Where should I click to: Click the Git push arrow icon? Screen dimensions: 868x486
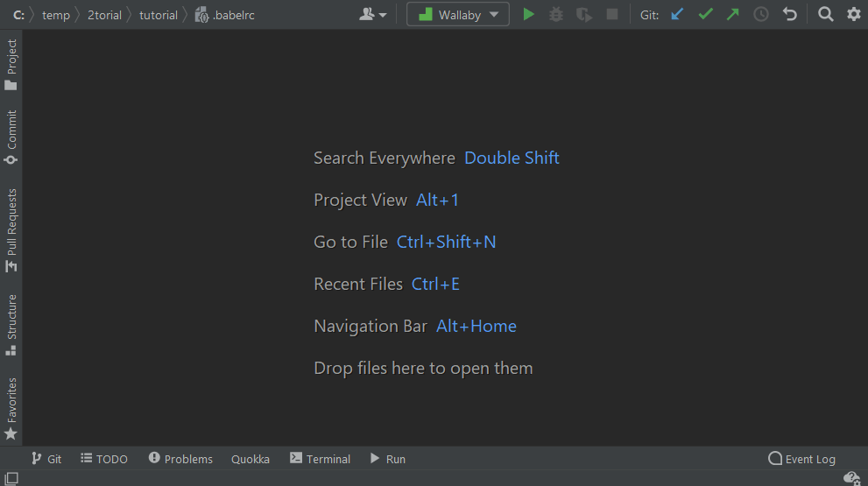(x=733, y=15)
